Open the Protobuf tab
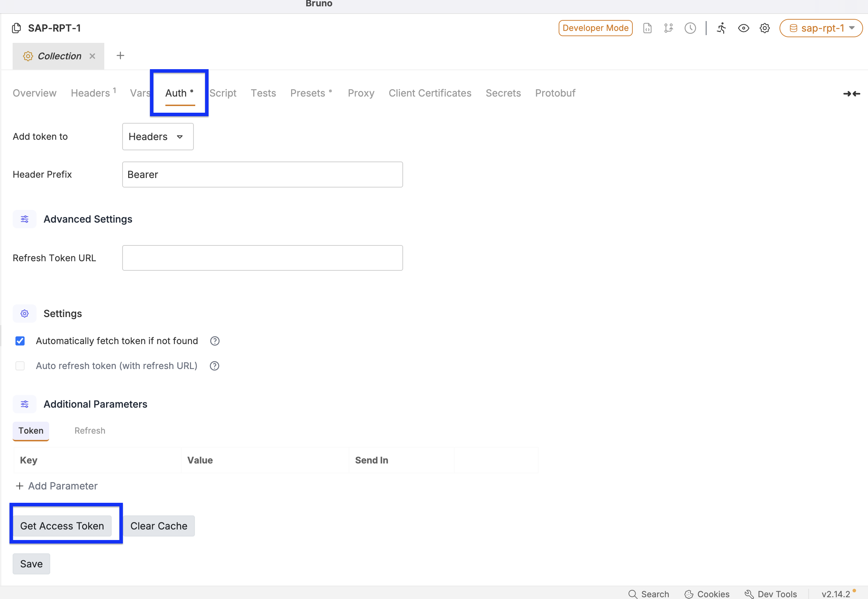Screen dimensions: 868x599 555,93
